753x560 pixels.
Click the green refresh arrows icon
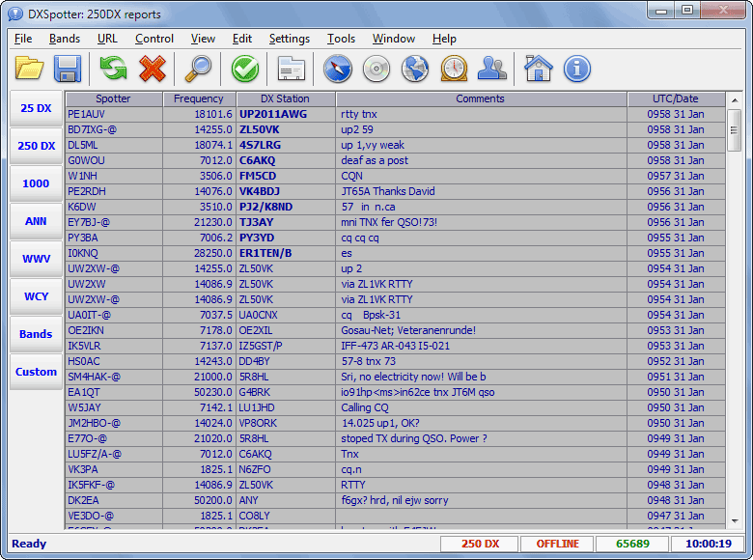[x=114, y=69]
